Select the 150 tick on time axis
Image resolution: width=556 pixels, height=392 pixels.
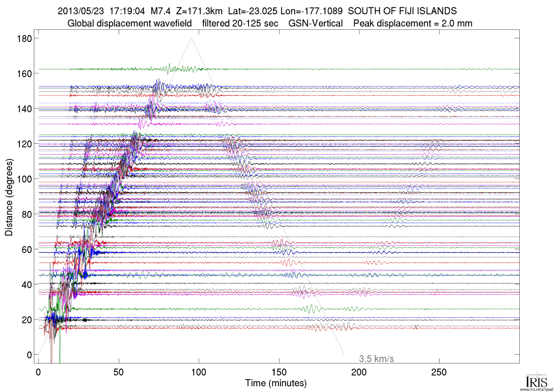click(x=279, y=372)
